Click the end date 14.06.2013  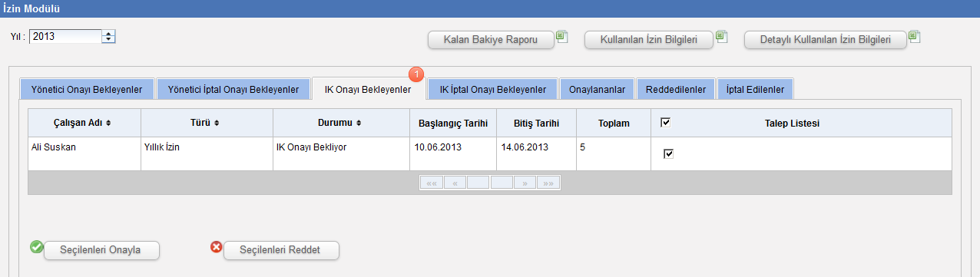(x=525, y=147)
